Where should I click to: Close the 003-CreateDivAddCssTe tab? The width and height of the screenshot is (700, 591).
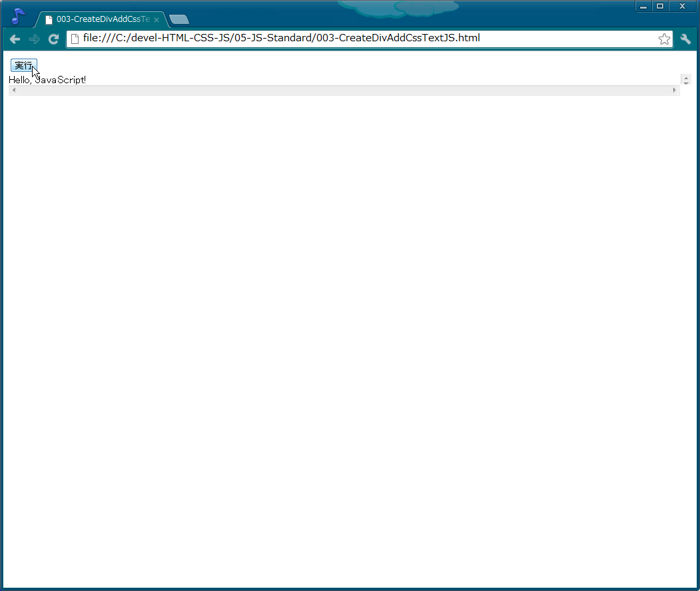point(157,19)
